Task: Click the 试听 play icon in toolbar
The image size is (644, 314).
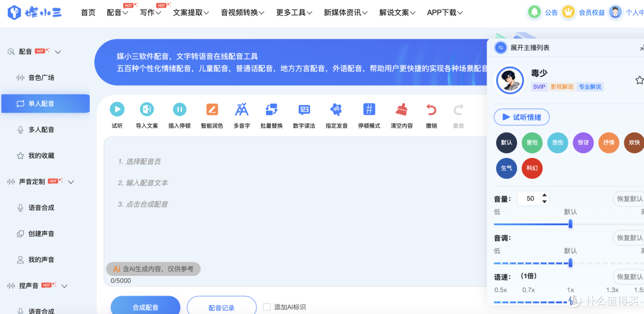Action: [117, 109]
